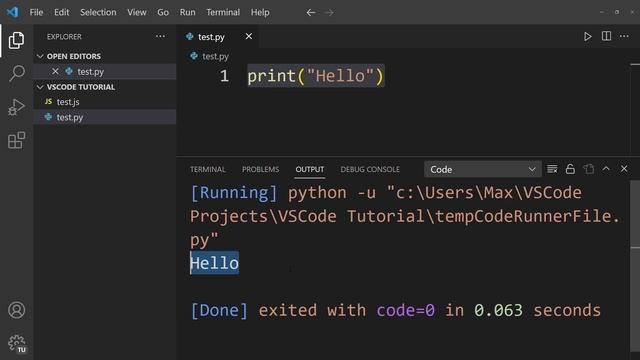640x360 pixels.
Task: Click the print("Hello") code line
Action: pyautogui.click(x=316, y=76)
